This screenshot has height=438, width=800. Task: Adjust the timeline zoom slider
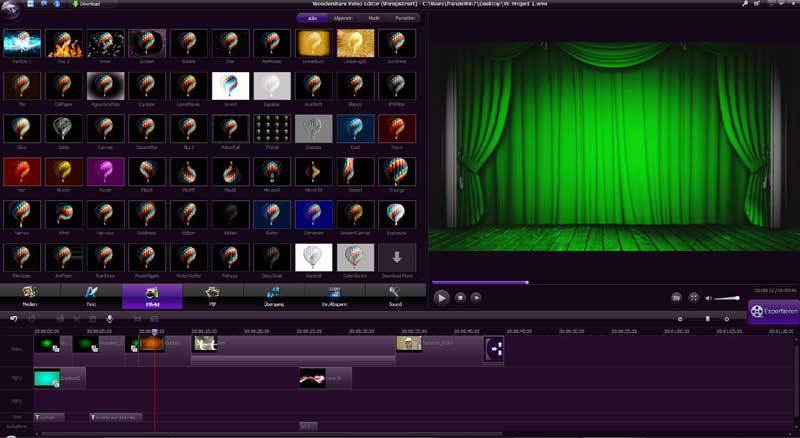pyautogui.click(x=707, y=319)
